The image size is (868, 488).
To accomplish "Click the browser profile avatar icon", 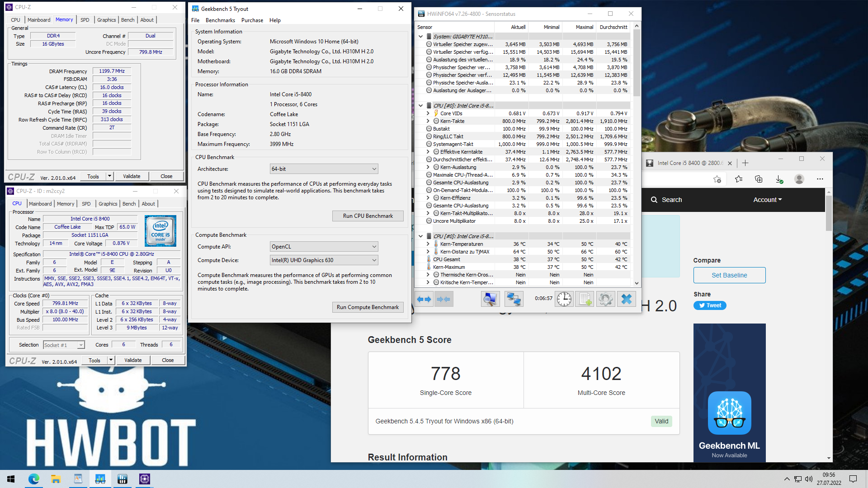I will point(799,179).
